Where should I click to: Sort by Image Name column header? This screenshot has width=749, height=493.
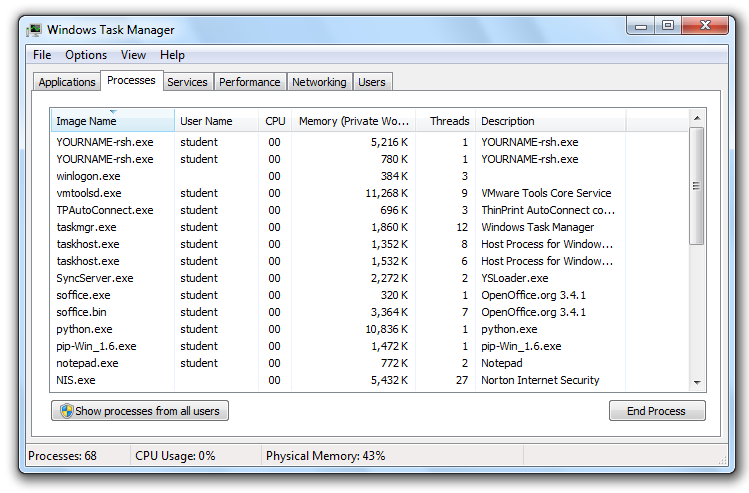113,121
